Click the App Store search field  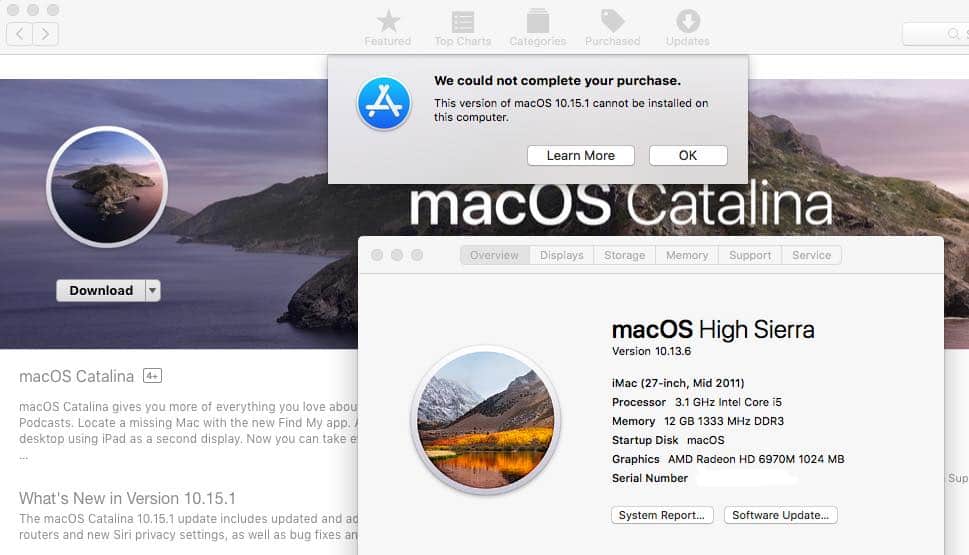pos(935,33)
